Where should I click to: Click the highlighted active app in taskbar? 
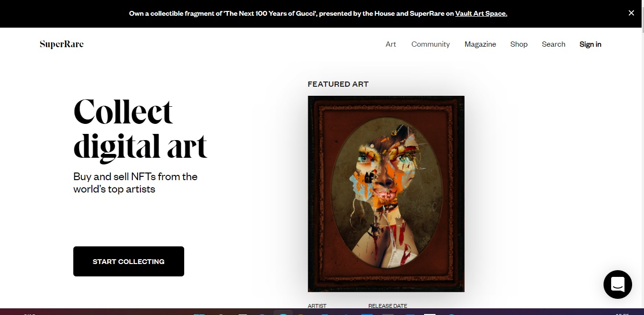[x=283, y=313]
